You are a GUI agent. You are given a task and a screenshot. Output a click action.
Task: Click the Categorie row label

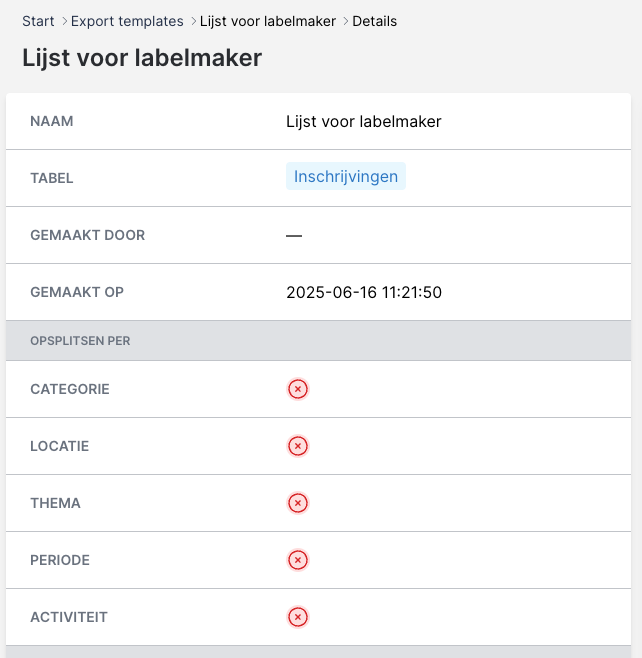pos(70,389)
